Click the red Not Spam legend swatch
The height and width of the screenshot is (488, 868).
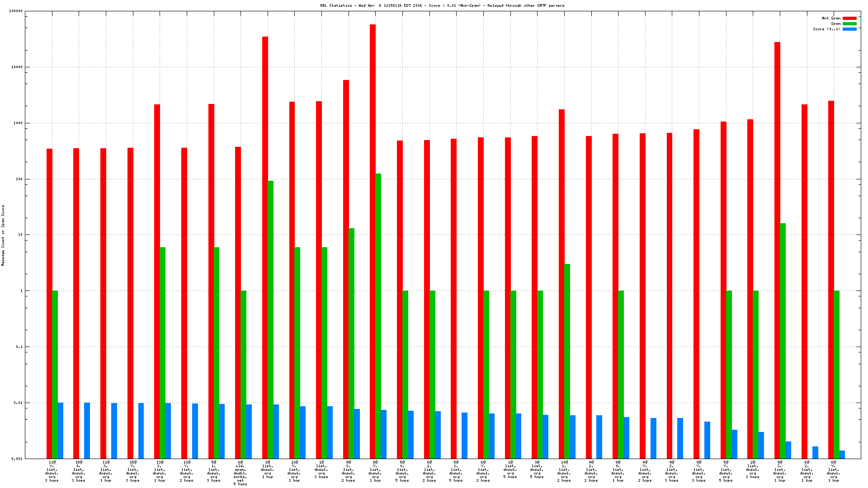(849, 19)
